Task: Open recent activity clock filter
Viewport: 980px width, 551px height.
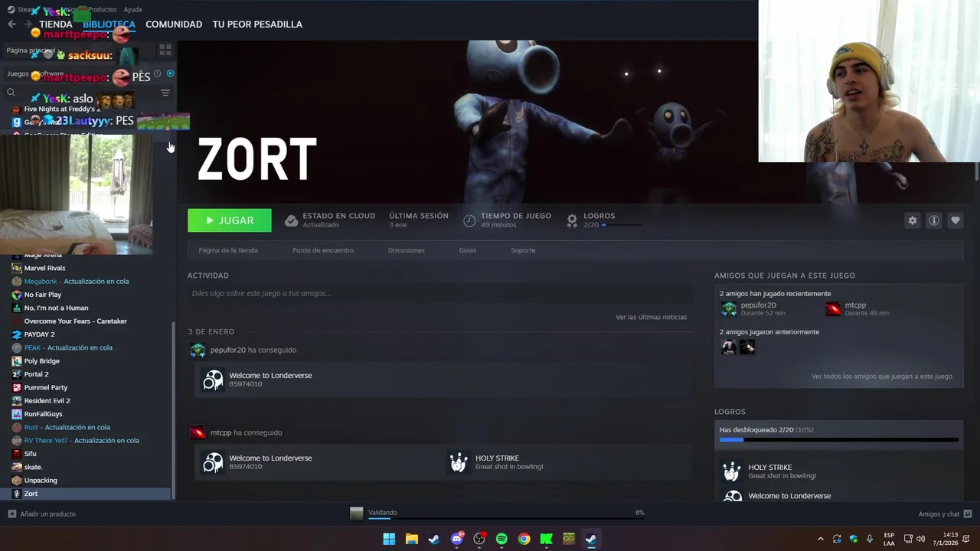Action: coord(157,73)
